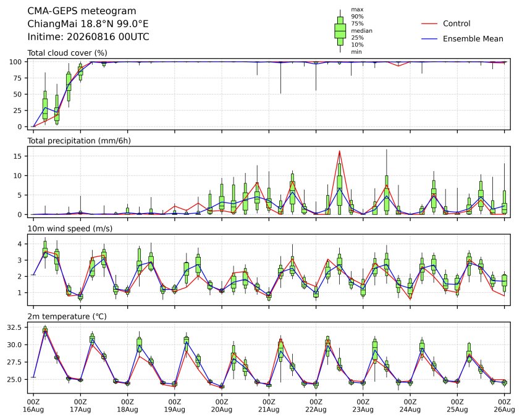Click the "75%" percentile legend label
The height and width of the screenshot is (420, 522).
(357, 23)
